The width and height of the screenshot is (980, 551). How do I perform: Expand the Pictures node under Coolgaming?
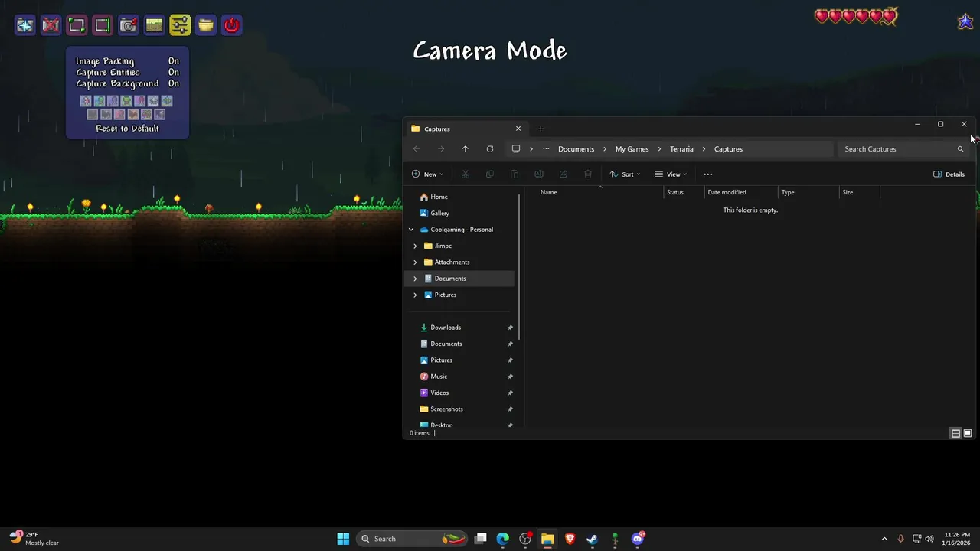point(415,295)
